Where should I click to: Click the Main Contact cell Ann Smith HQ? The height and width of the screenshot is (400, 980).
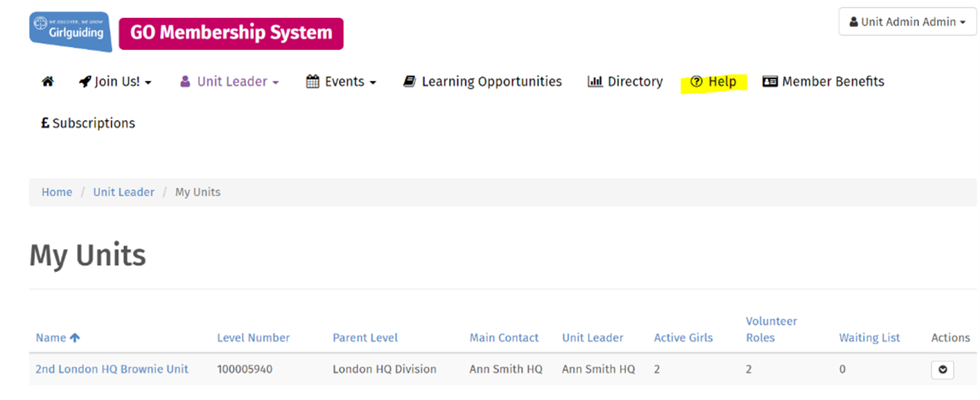coord(506,369)
